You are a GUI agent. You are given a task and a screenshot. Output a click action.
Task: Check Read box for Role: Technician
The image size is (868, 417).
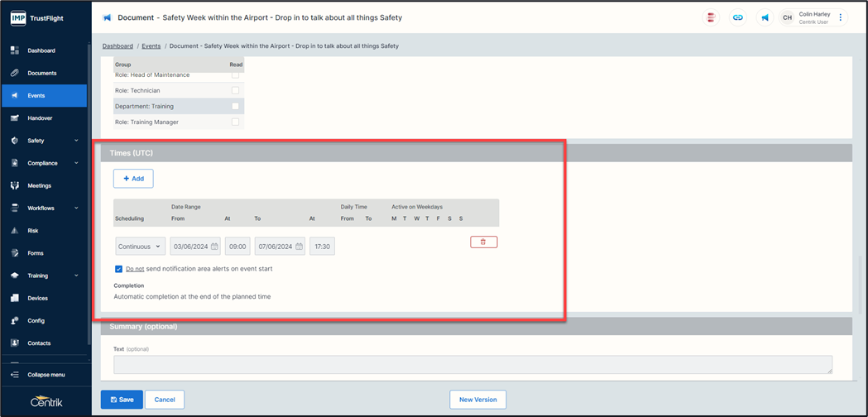(235, 90)
